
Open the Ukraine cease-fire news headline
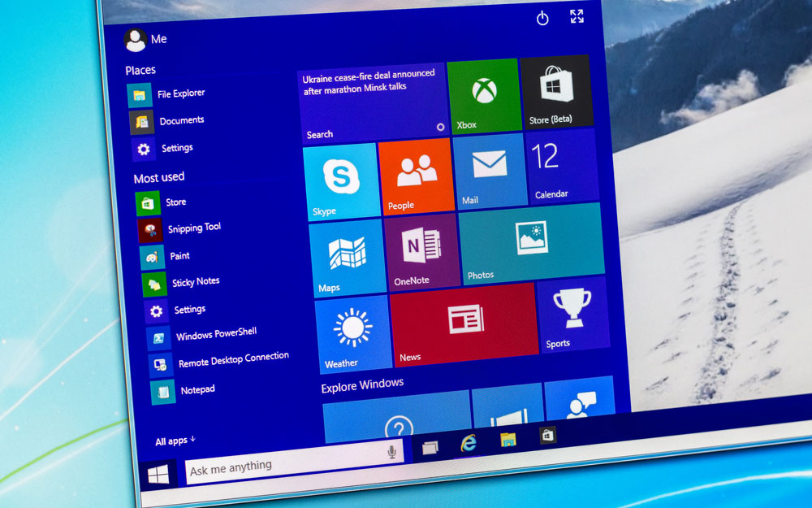(x=371, y=83)
